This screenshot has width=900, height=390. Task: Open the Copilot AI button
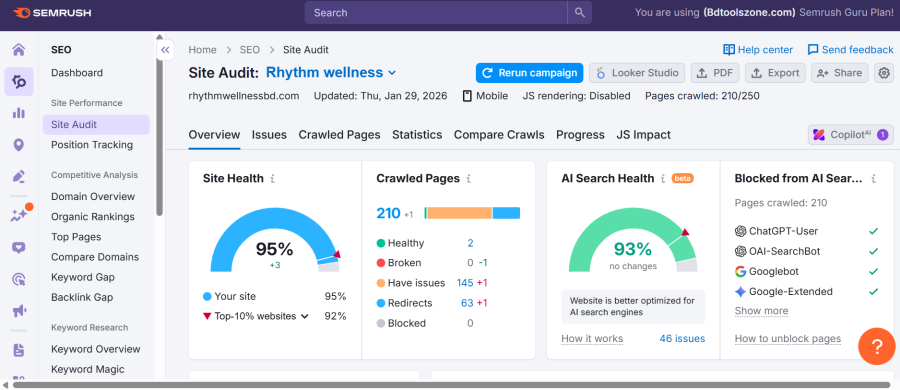[851, 135]
